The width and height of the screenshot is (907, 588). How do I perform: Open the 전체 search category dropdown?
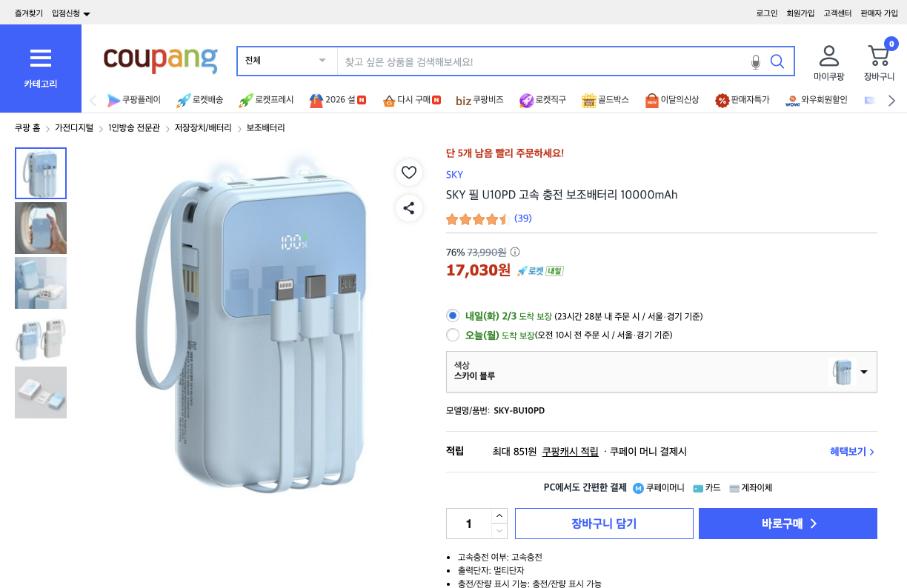287,61
